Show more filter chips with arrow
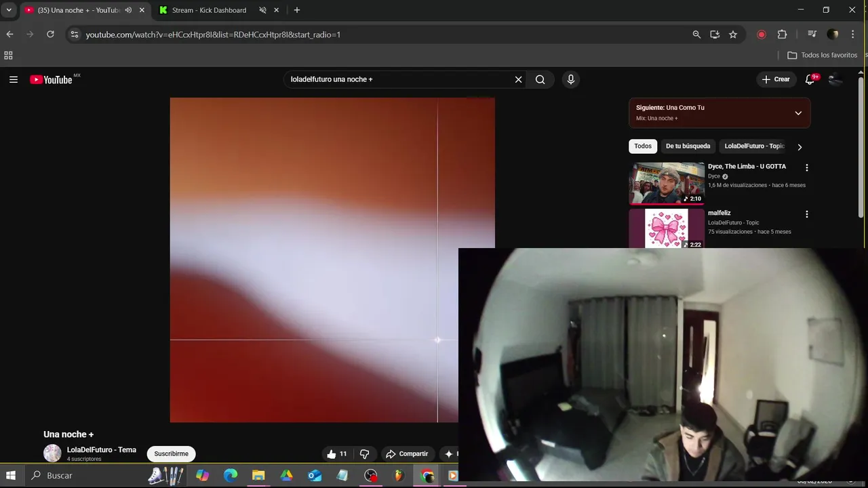Screen dimensions: 868x488 [x=800, y=147]
